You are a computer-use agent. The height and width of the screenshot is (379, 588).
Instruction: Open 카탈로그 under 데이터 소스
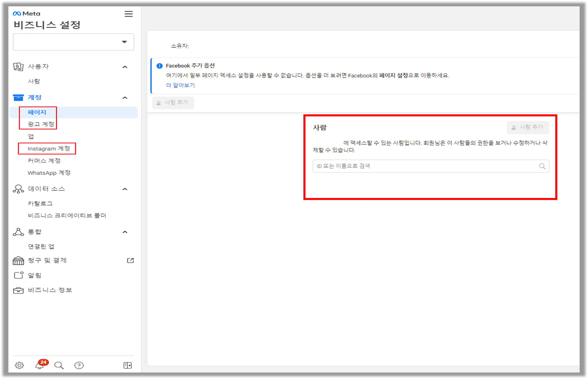40,203
